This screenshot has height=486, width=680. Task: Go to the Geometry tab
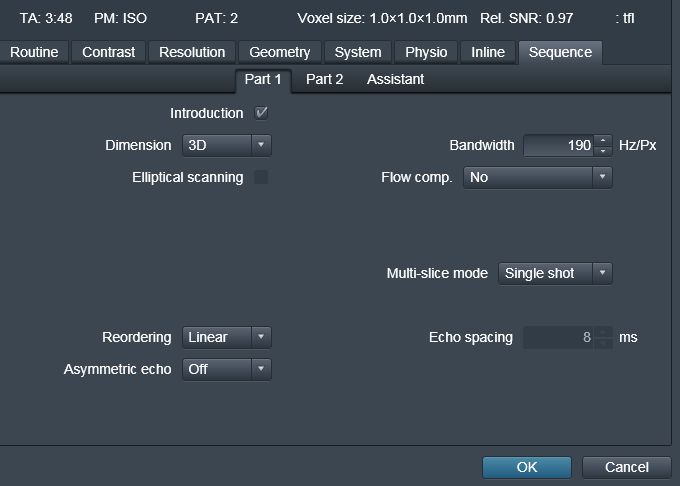pyautogui.click(x=280, y=52)
